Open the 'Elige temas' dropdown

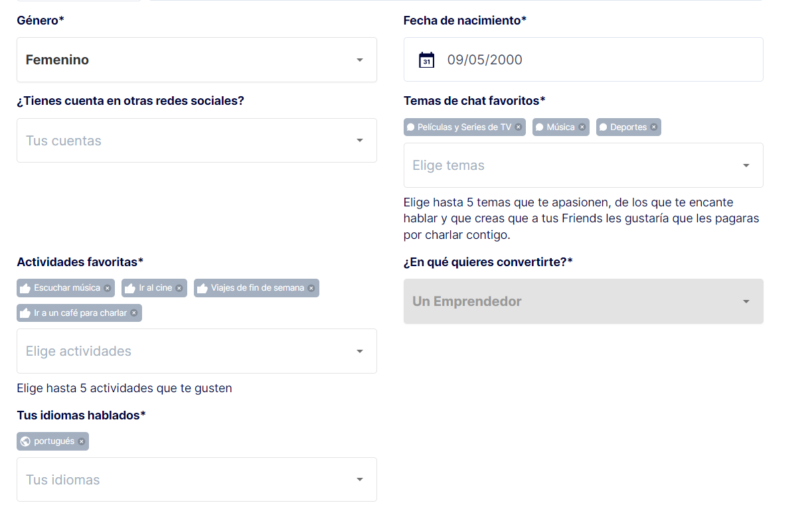pos(583,165)
